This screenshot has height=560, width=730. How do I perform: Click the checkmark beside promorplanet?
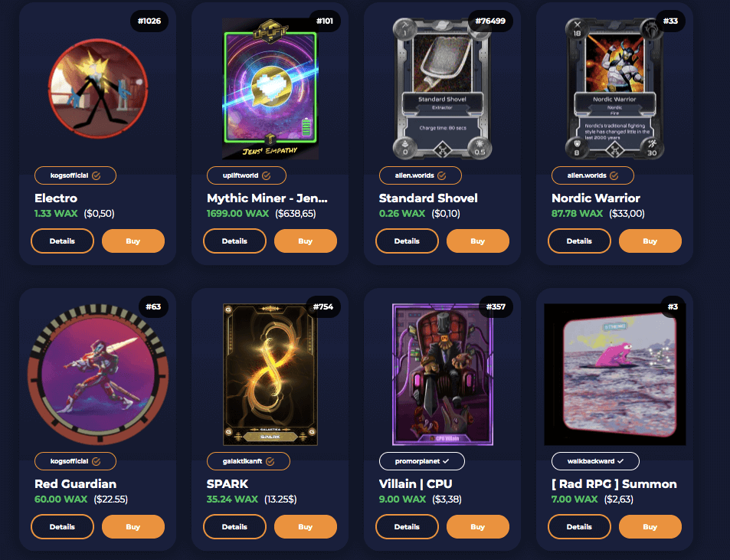point(446,461)
